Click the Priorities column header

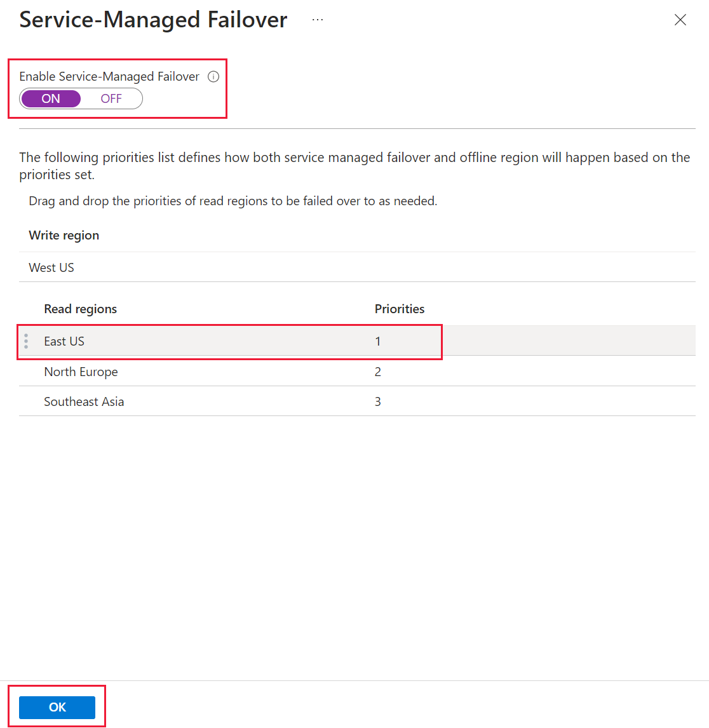click(399, 309)
